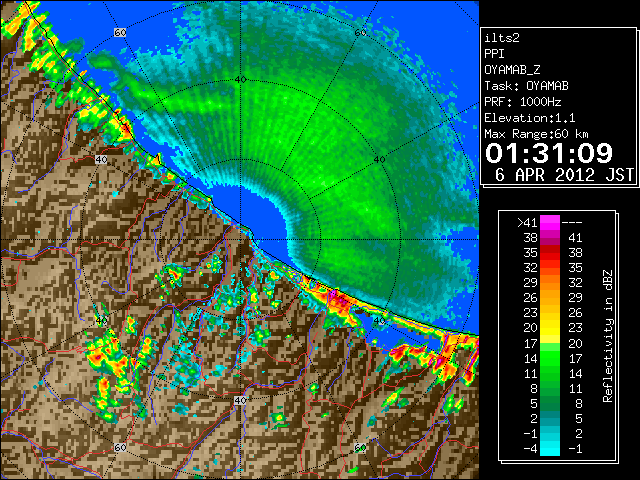
Task: Click the northeast 60 km ring label
Action: pyautogui.click(x=360, y=33)
